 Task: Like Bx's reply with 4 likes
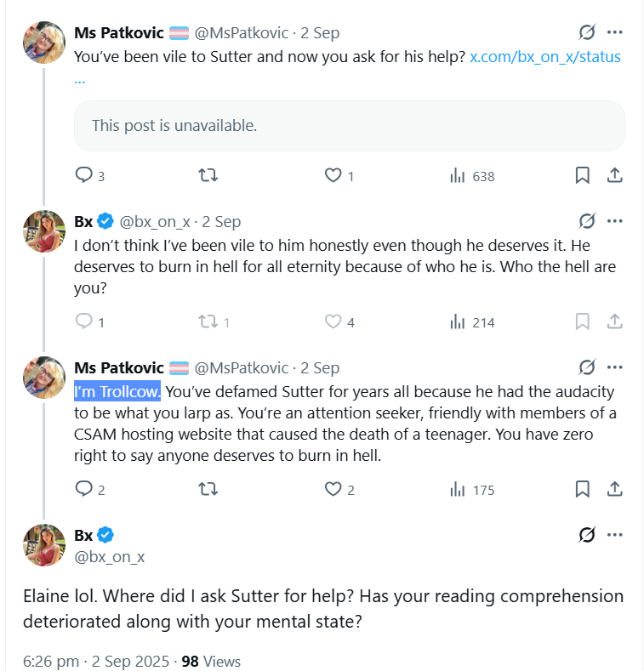(x=333, y=322)
